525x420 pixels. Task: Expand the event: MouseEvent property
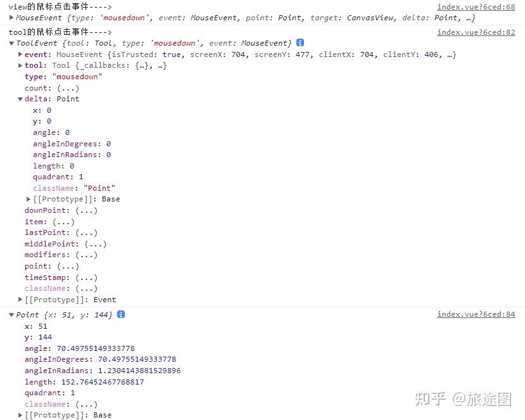pyautogui.click(x=20, y=54)
